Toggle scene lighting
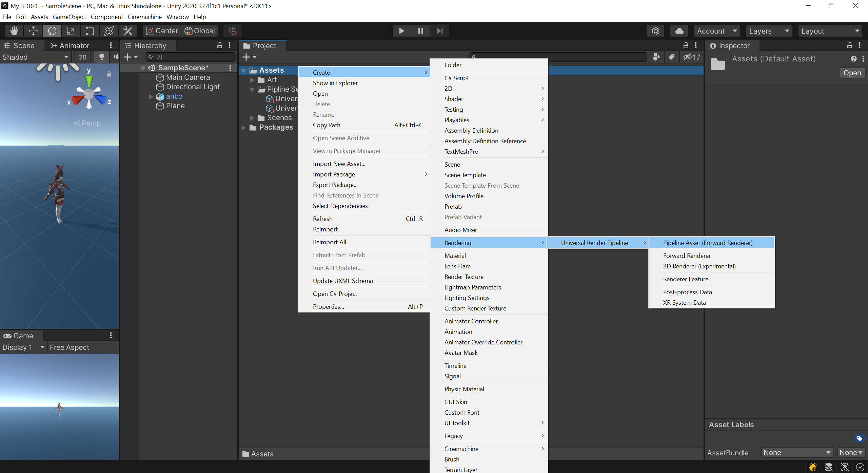 tap(101, 57)
